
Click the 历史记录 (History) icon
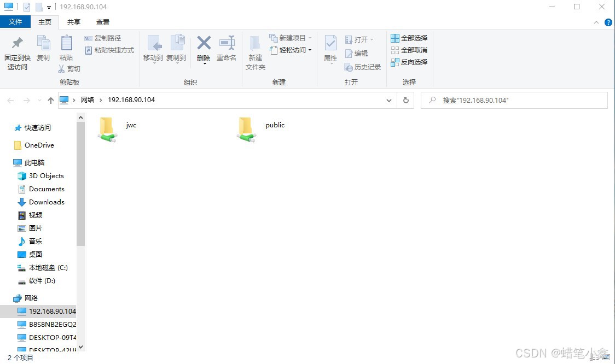pyautogui.click(x=363, y=67)
